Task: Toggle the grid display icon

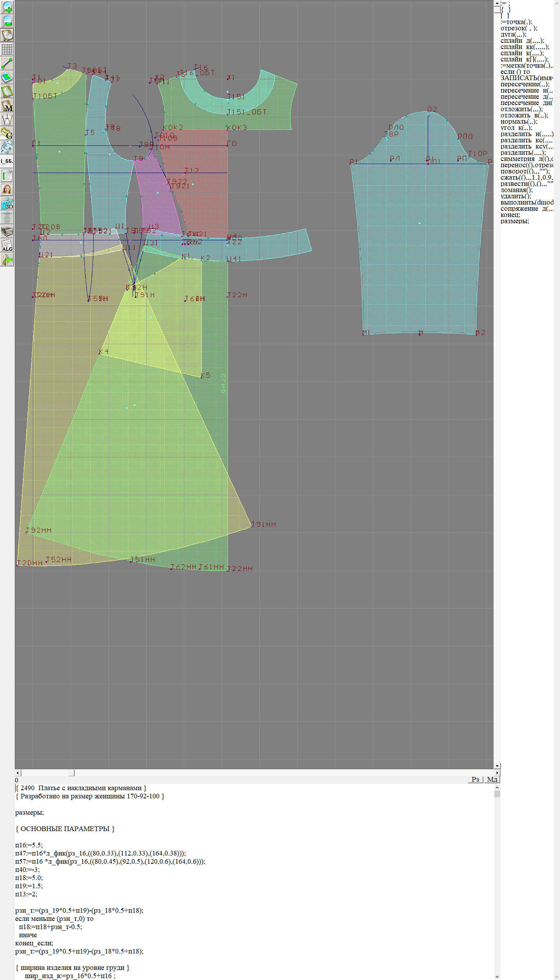Action: click(7, 49)
